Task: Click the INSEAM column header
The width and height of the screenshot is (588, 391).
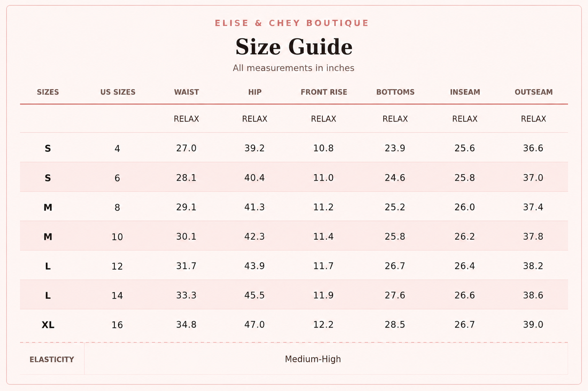Action: click(x=465, y=92)
